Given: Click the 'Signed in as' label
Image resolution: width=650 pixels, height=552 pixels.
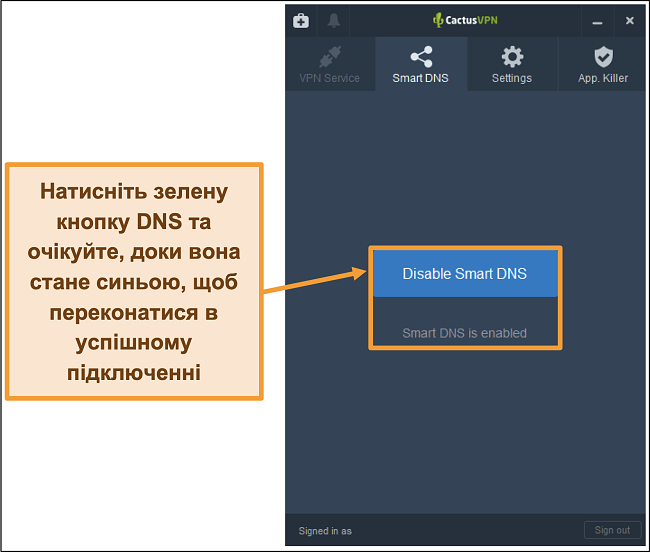Looking at the screenshot, I should tap(325, 531).
